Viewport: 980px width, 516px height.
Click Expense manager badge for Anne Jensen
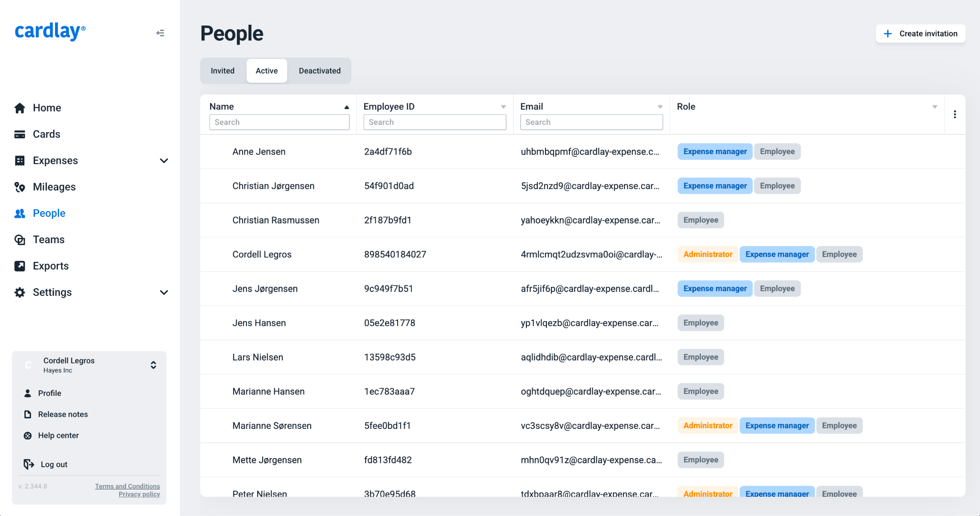point(715,152)
